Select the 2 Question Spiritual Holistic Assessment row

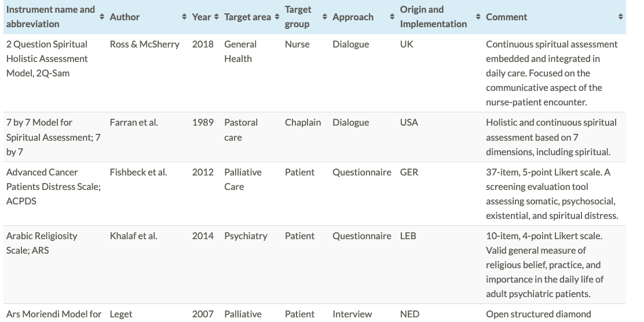tap(47, 58)
